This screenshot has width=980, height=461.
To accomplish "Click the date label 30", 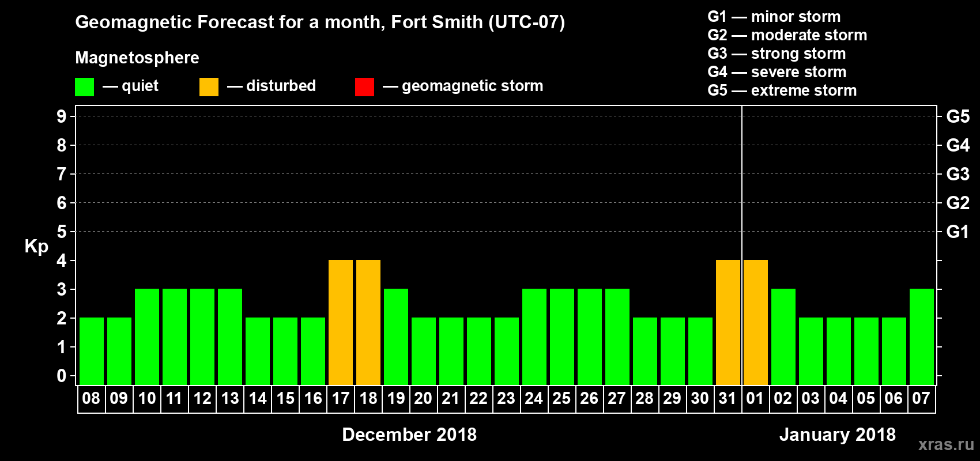I will click(x=700, y=398).
